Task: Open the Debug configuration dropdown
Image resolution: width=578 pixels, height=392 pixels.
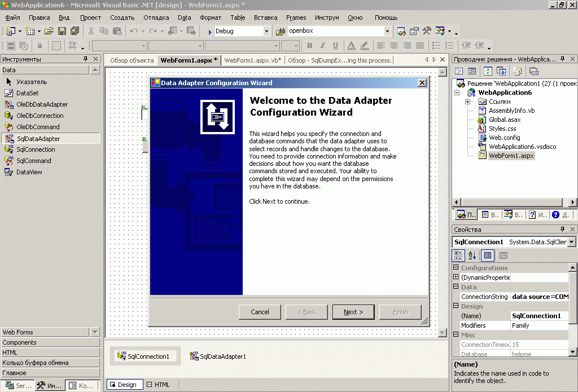Action: click(x=266, y=32)
